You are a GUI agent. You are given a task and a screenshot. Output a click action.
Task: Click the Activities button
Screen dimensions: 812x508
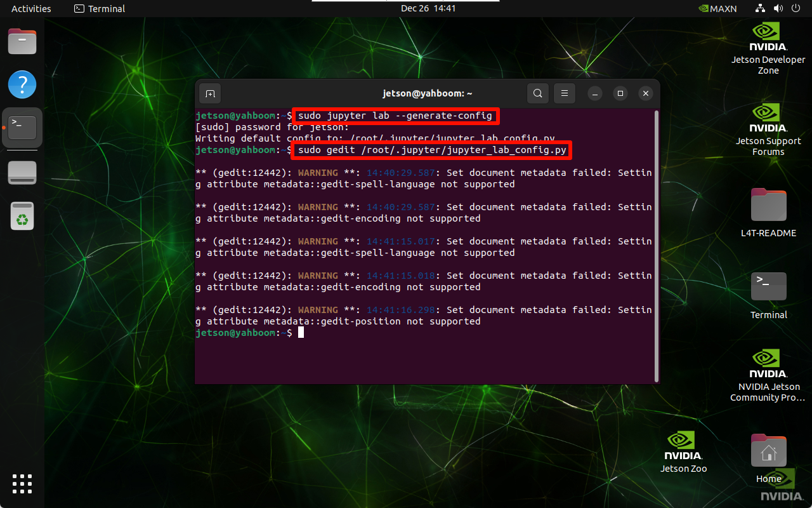31,8
